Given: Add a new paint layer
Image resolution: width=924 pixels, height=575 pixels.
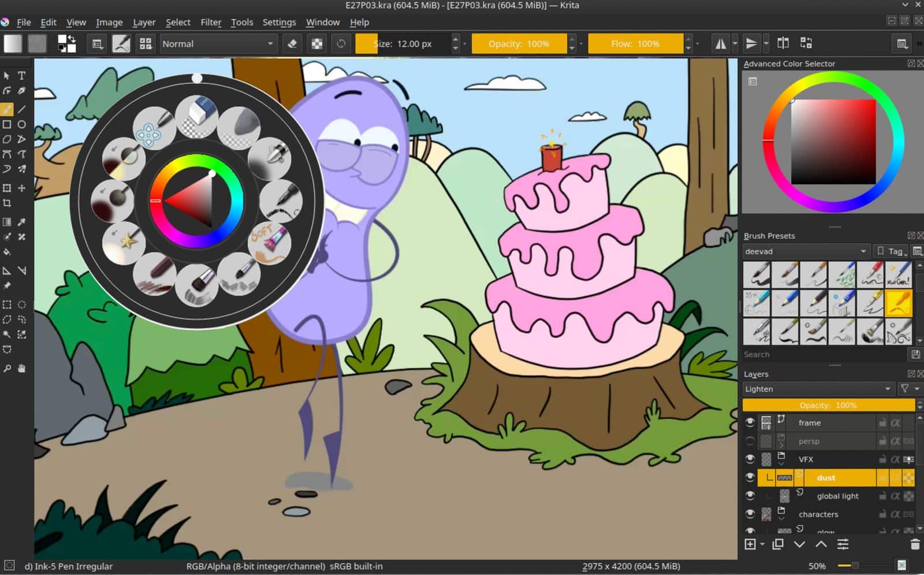Looking at the screenshot, I should (x=750, y=544).
